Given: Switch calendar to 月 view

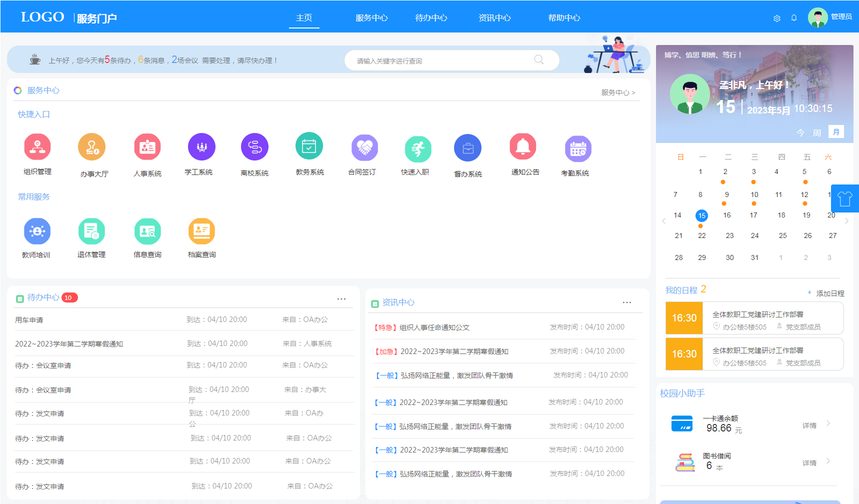Looking at the screenshot, I should pos(836,132).
